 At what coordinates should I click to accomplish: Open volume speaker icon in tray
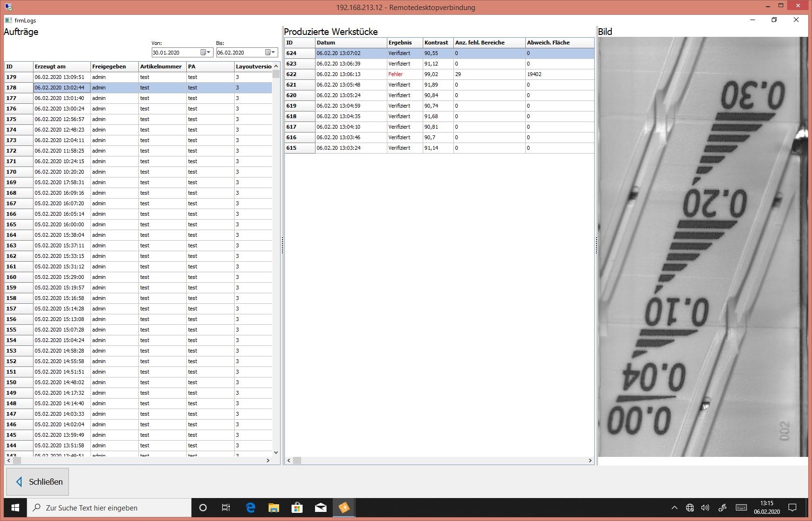click(x=705, y=508)
